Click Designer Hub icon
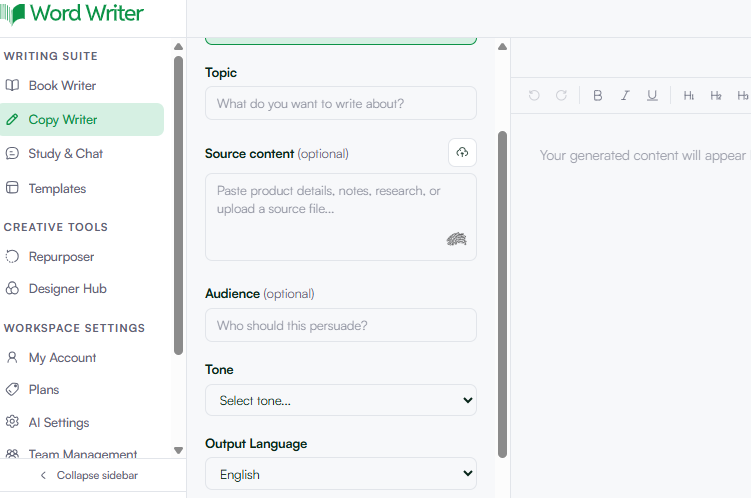 tap(12, 288)
